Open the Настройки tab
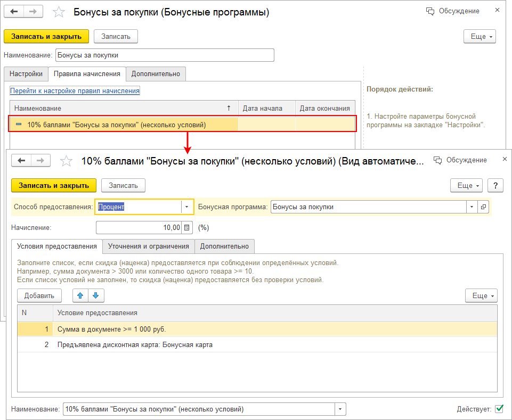The width and height of the screenshot is (512, 420). pyautogui.click(x=26, y=74)
